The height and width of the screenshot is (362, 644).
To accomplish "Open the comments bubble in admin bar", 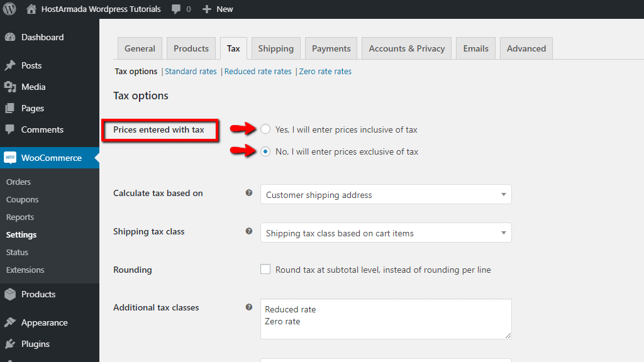I will tap(176, 9).
